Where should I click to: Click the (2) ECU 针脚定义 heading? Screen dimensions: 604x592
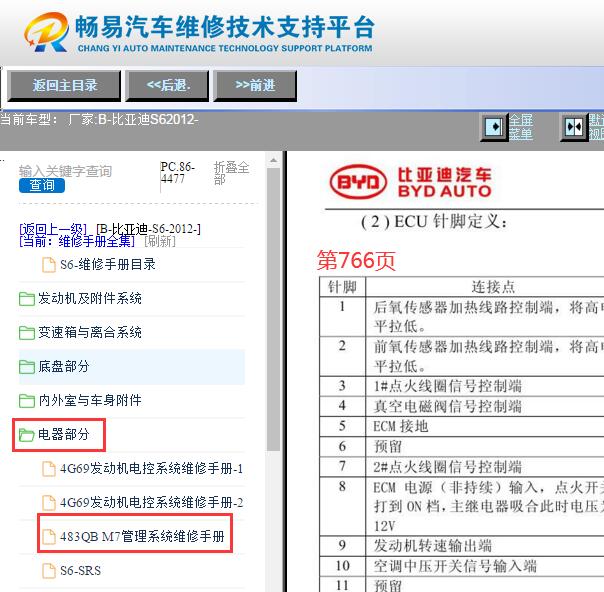point(434,222)
